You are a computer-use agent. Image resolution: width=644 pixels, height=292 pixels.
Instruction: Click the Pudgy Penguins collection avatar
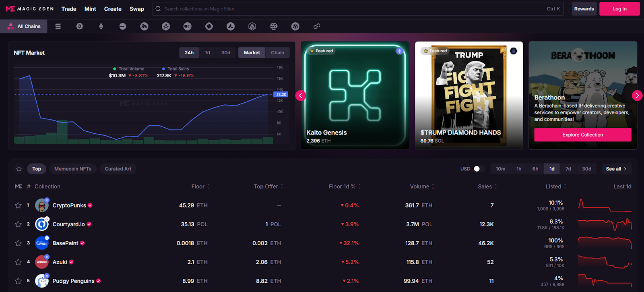(42, 281)
